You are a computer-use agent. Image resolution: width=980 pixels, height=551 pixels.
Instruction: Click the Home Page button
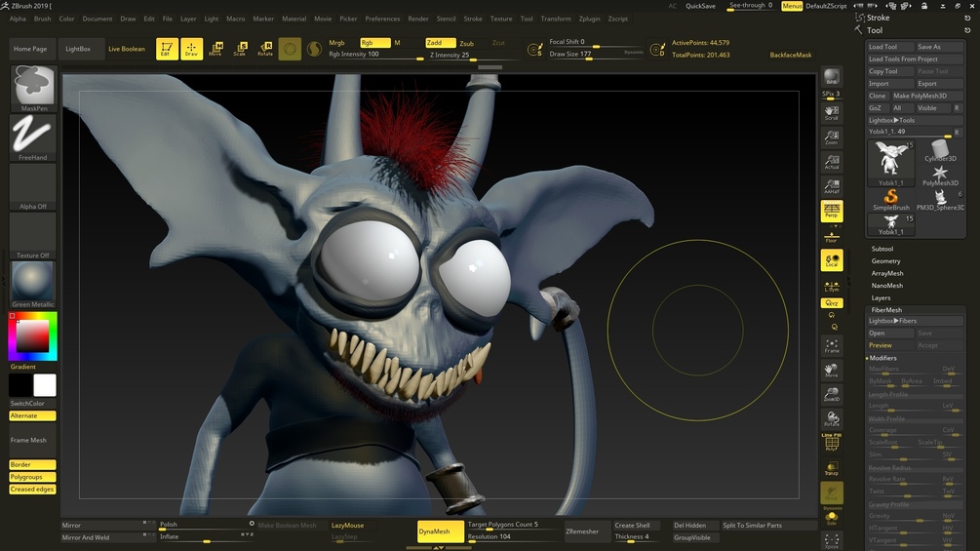click(30, 49)
